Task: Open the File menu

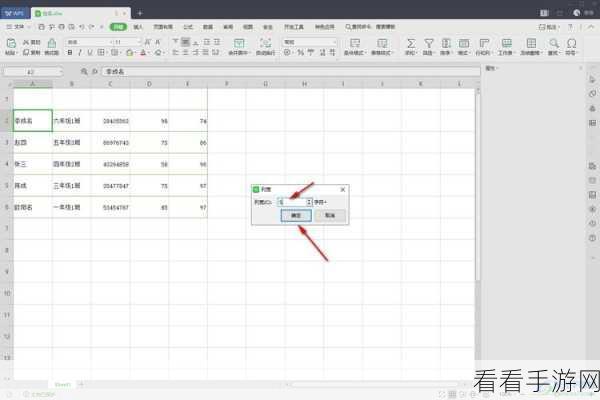Action: click(x=16, y=27)
